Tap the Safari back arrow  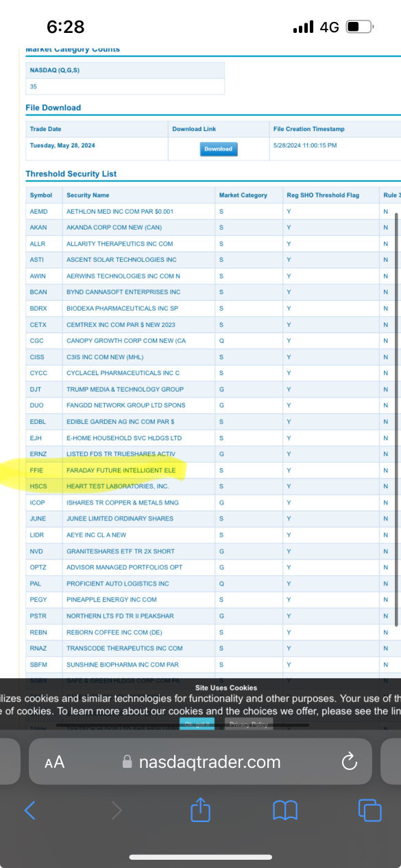coord(29,810)
